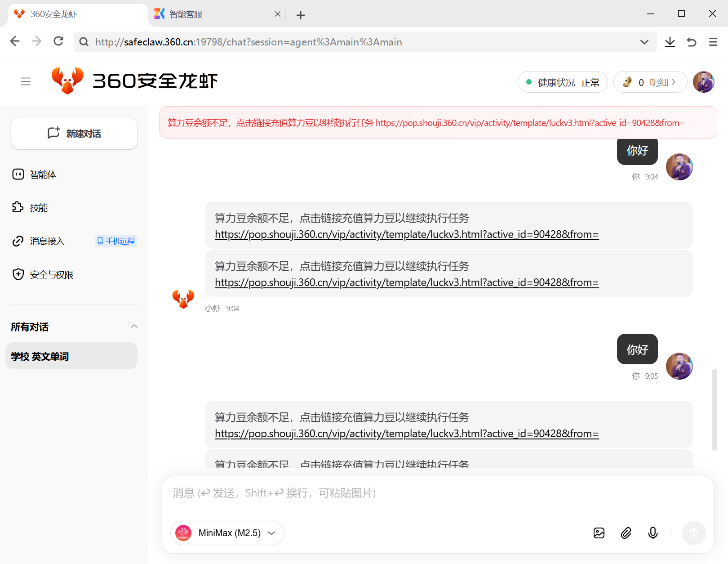Viewport: 728px width, 564px height.
Task: Start a 新建对话 new chat
Action: click(x=74, y=133)
